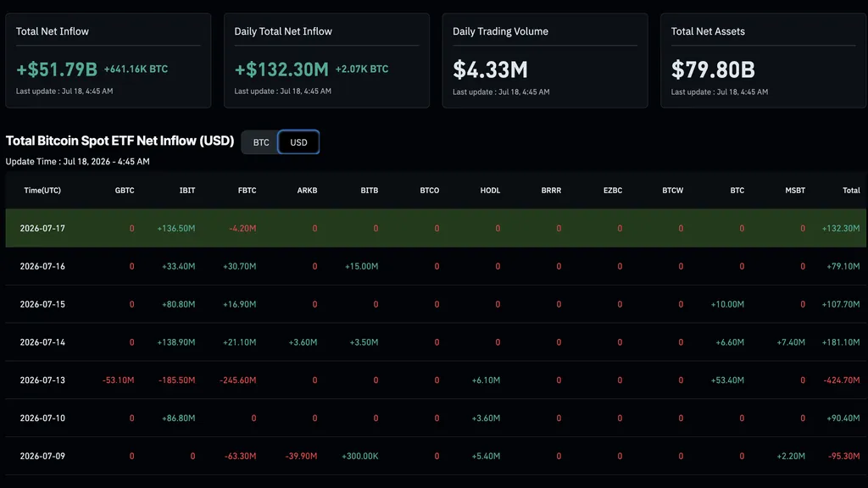Open the Daily Trading Volume card
The image size is (868, 488).
(545, 60)
